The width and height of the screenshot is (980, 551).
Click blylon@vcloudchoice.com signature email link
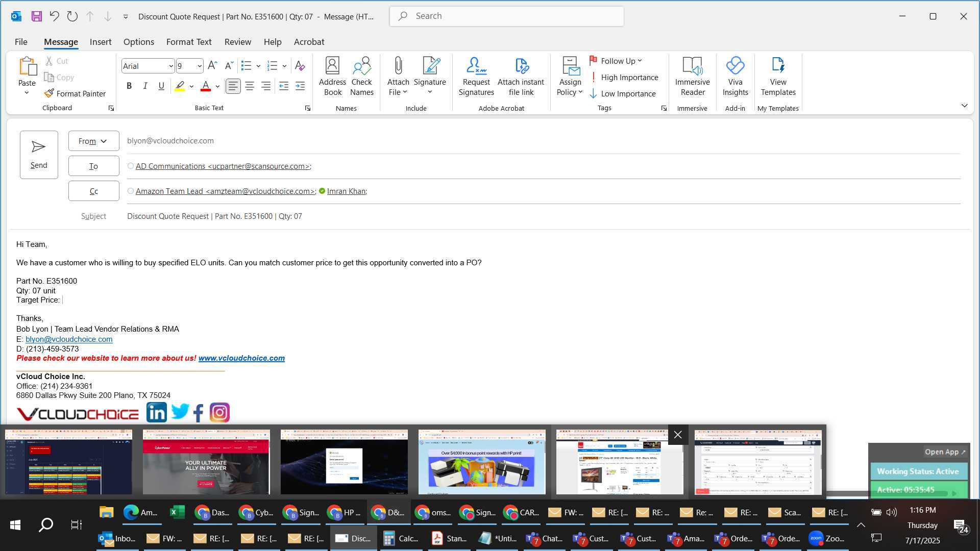tap(69, 339)
